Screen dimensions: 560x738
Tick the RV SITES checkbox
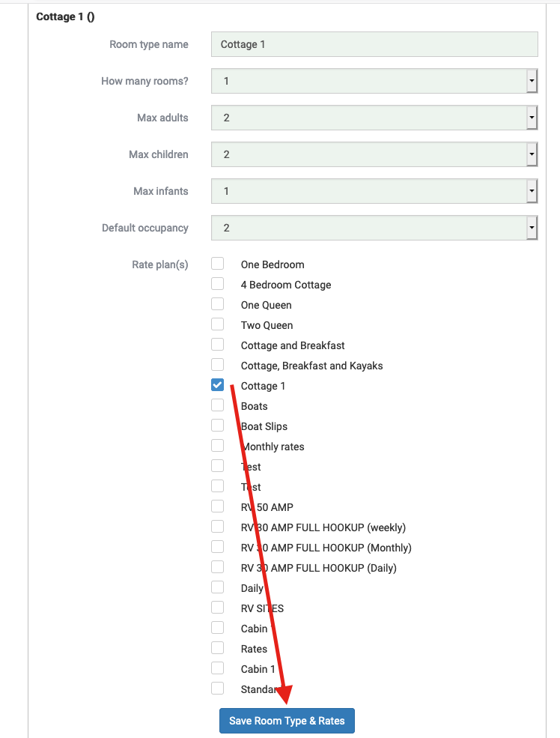pos(217,608)
